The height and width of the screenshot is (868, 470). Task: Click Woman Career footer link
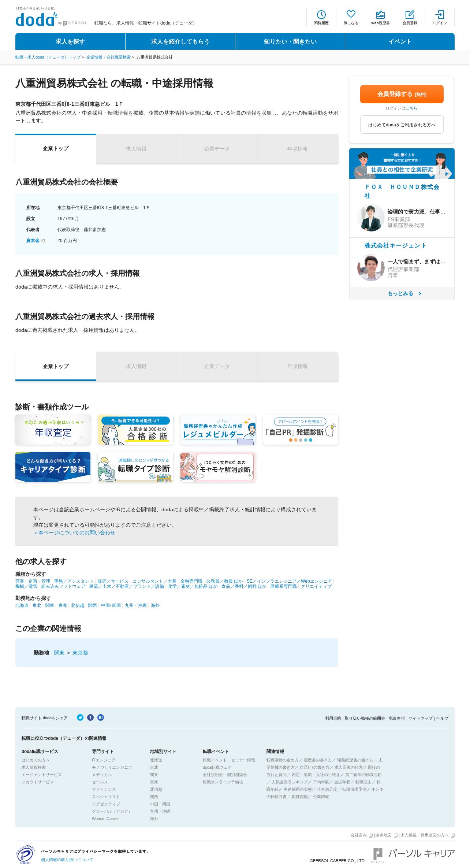(105, 819)
